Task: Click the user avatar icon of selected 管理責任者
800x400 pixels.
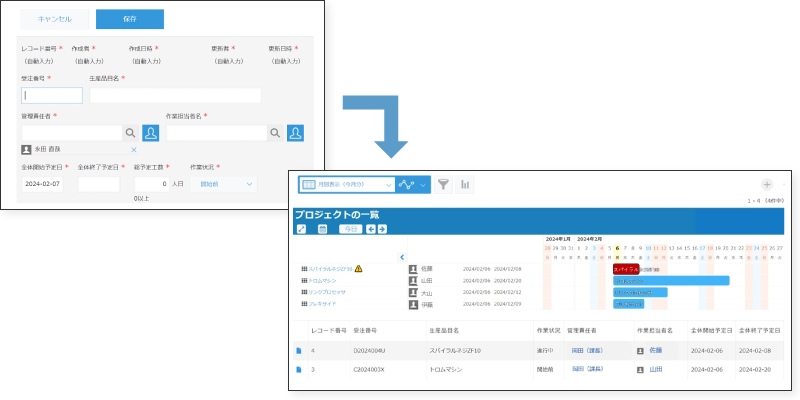Action: tap(26, 149)
